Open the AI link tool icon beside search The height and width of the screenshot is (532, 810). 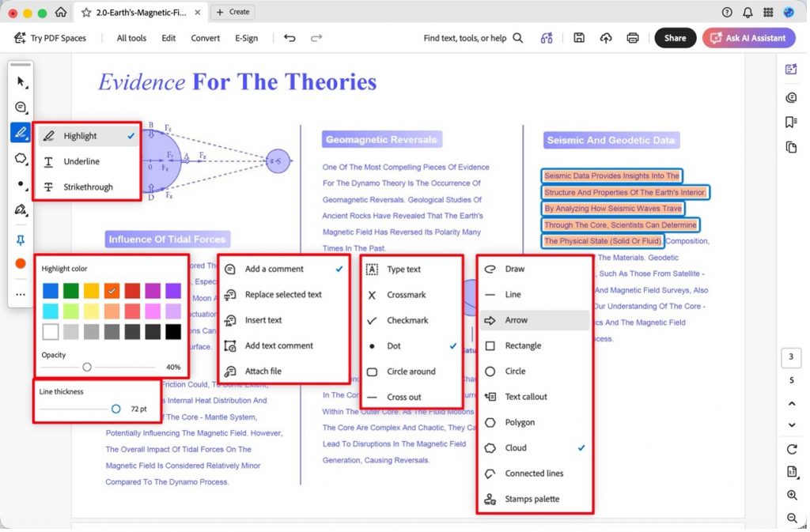coord(547,38)
